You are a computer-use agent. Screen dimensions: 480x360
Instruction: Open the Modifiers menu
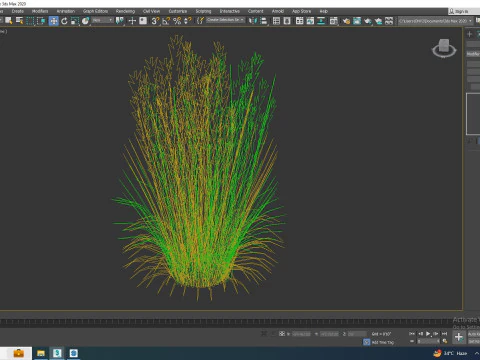40,11
